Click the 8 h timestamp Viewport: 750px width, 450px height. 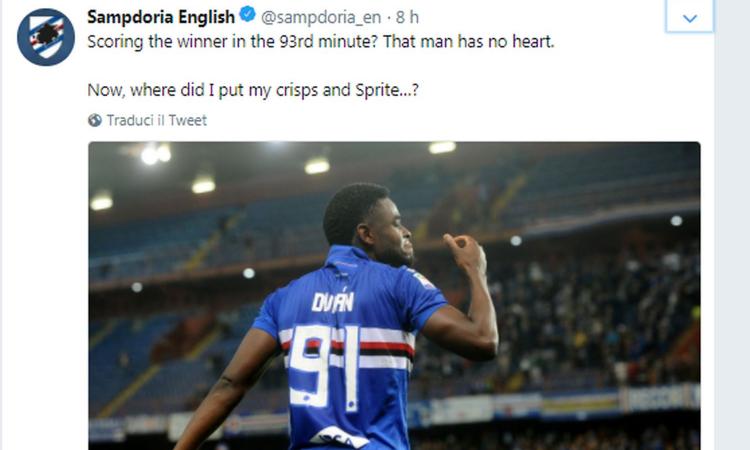[x=407, y=18]
